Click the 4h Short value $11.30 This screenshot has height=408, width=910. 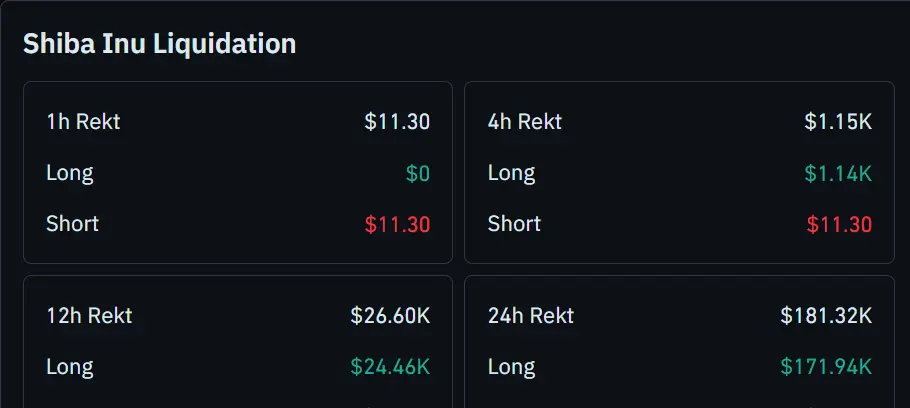839,224
